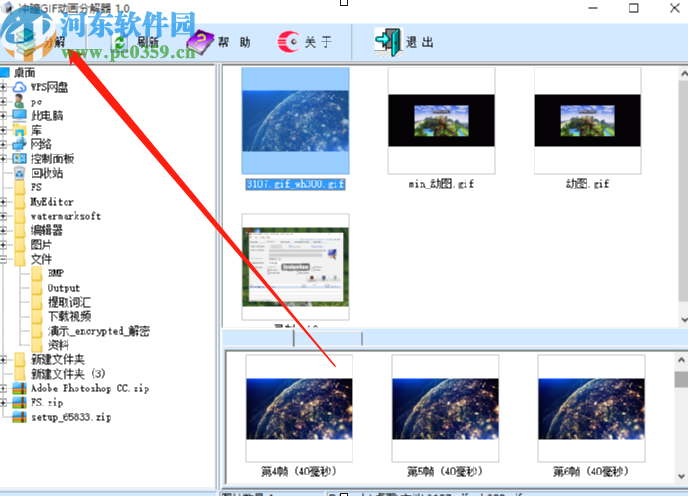Image resolution: width=688 pixels, height=496 pixels.
Task: Collapse the 文件 tree node
Action: [x=3, y=259]
